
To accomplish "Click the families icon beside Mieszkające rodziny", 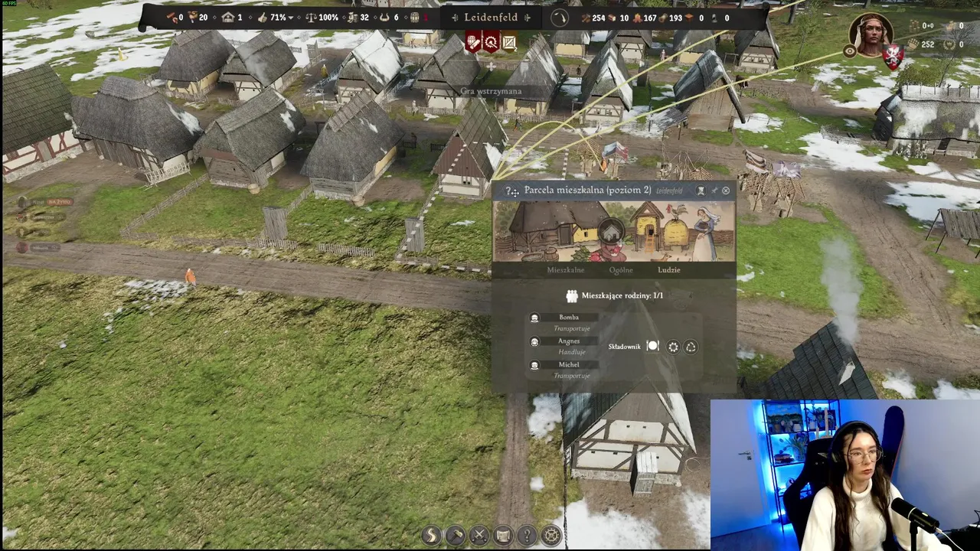I will pos(572,296).
